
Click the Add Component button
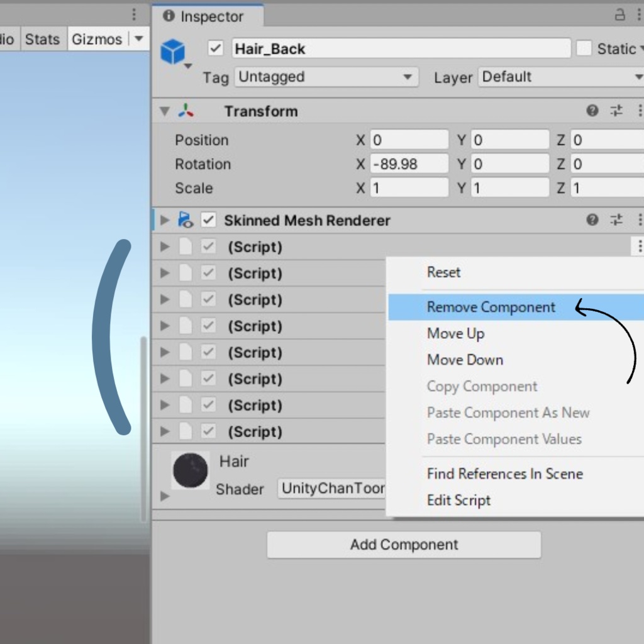(x=404, y=545)
